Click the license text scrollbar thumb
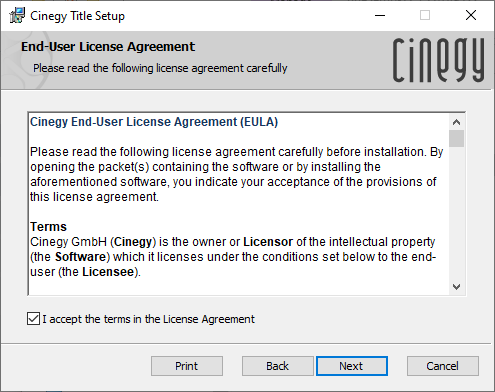This screenshot has height=392, width=495. pyautogui.click(x=456, y=139)
